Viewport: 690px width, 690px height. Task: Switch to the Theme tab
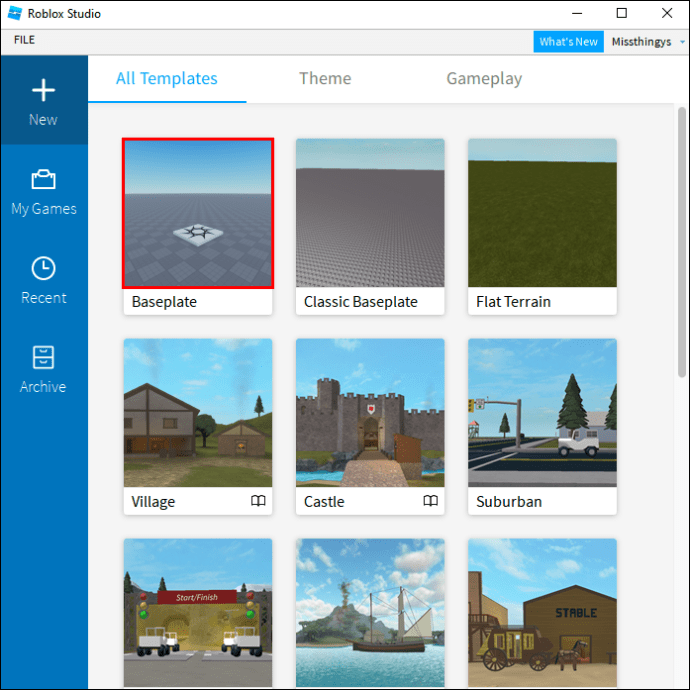[x=325, y=79]
